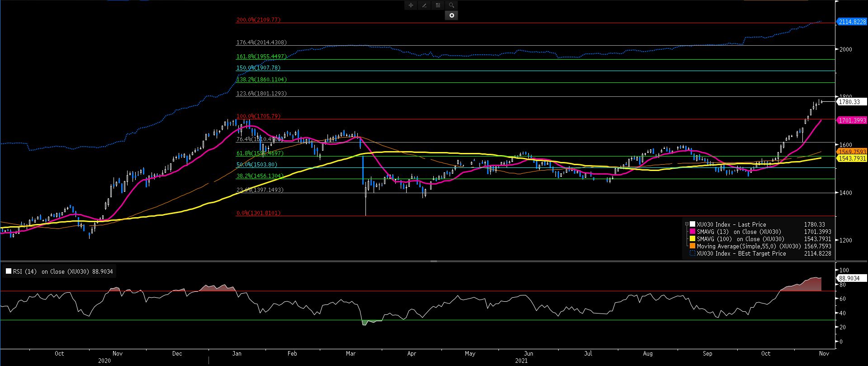The height and width of the screenshot is (366, 868).
Task: Click the 2114.8228 value in legend
Action: [x=817, y=253]
